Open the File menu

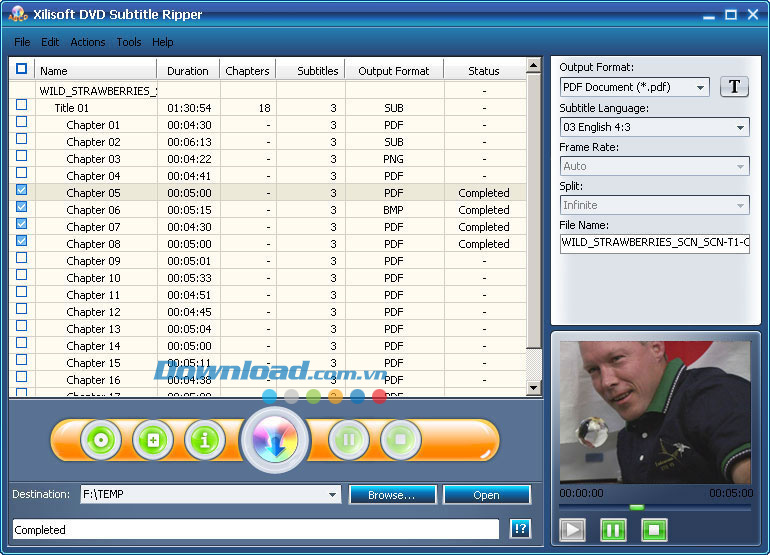tap(22, 42)
